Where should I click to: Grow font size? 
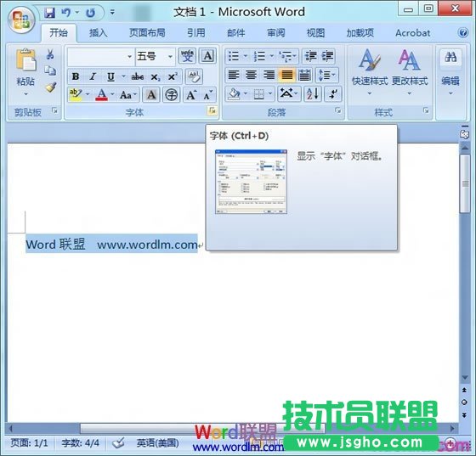(x=191, y=95)
